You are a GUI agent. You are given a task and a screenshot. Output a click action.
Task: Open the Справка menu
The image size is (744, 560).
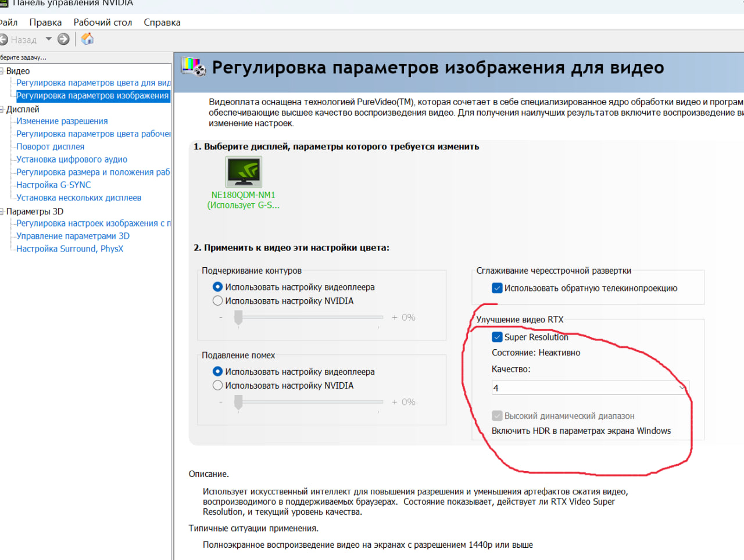pos(162,22)
